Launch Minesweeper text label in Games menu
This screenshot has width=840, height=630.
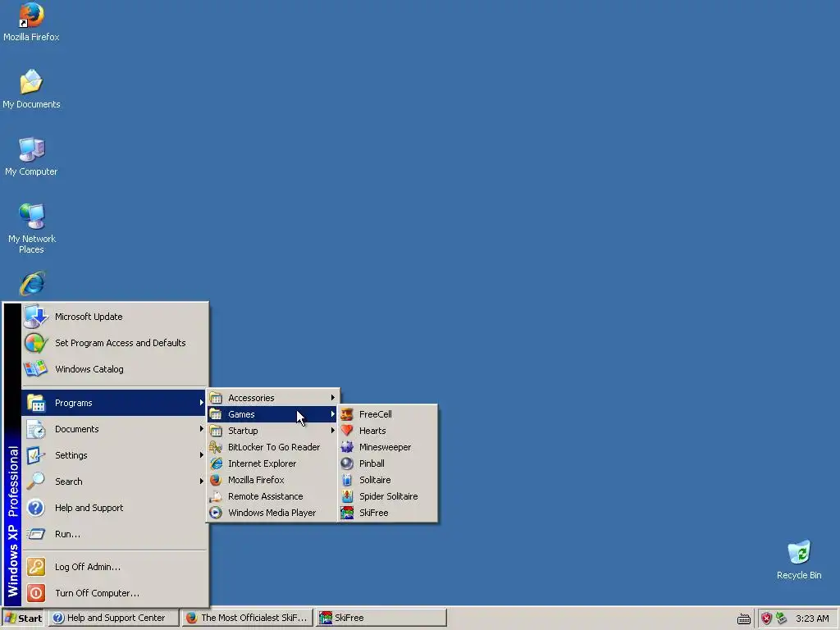coord(386,447)
